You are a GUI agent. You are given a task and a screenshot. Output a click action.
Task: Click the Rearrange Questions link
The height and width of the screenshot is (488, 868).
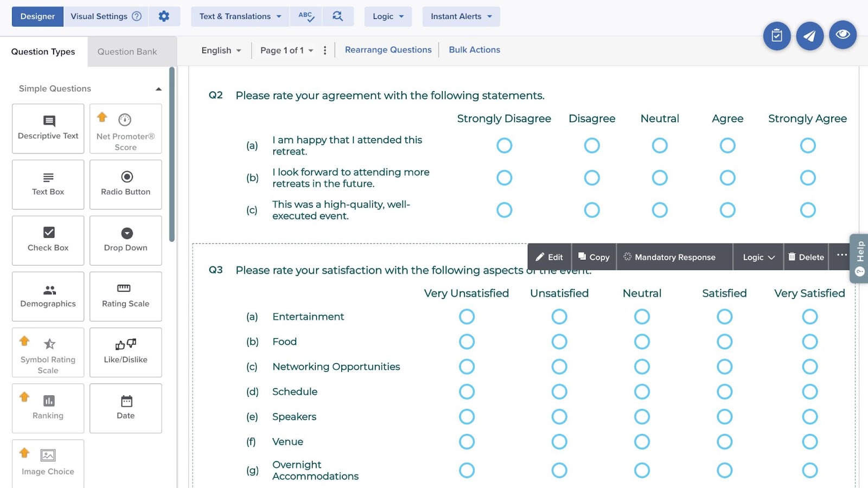[x=388, y=50]
